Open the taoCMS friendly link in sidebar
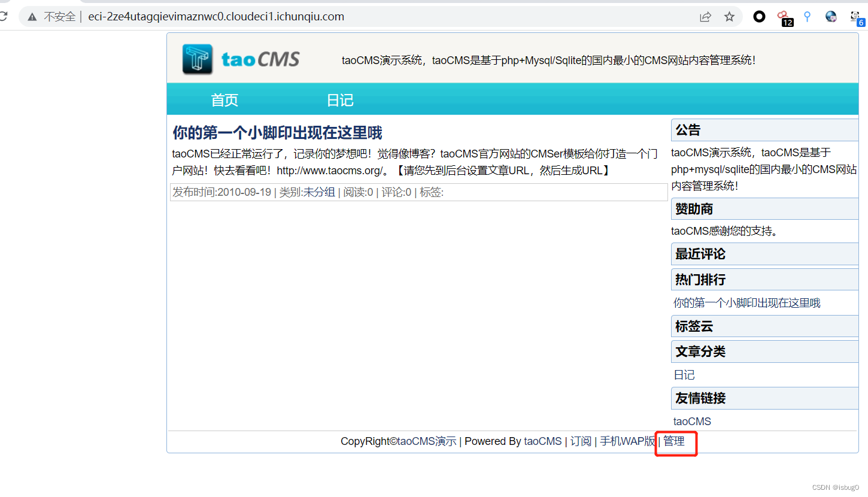Screen dimensions: 868x497 click(x=692, y=422)
